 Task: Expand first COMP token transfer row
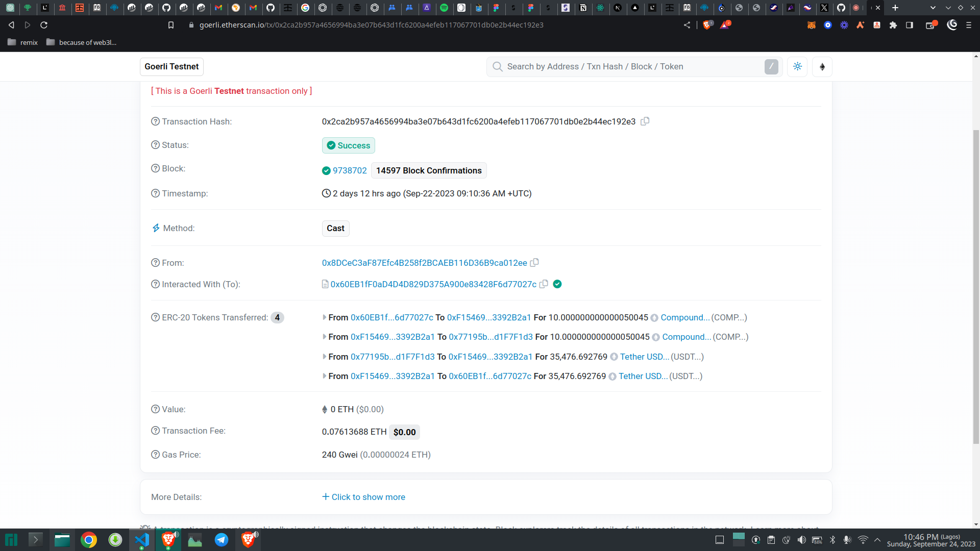pos(325,317)
